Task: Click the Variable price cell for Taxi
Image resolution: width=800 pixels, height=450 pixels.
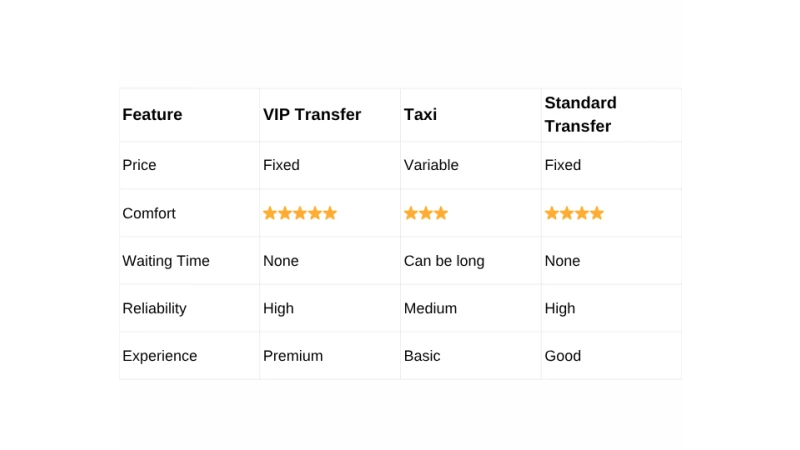Action: tap(431, 165)
